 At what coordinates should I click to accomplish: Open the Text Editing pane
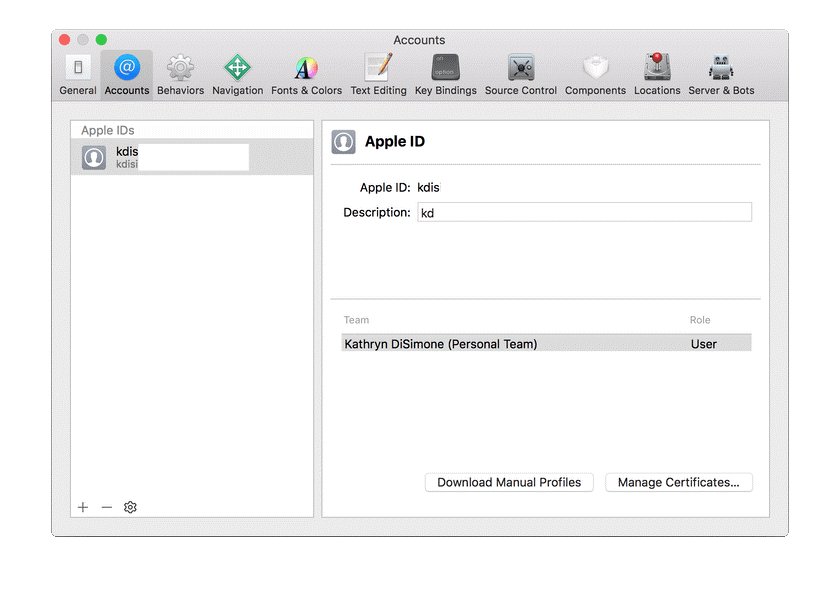[378, 76]
